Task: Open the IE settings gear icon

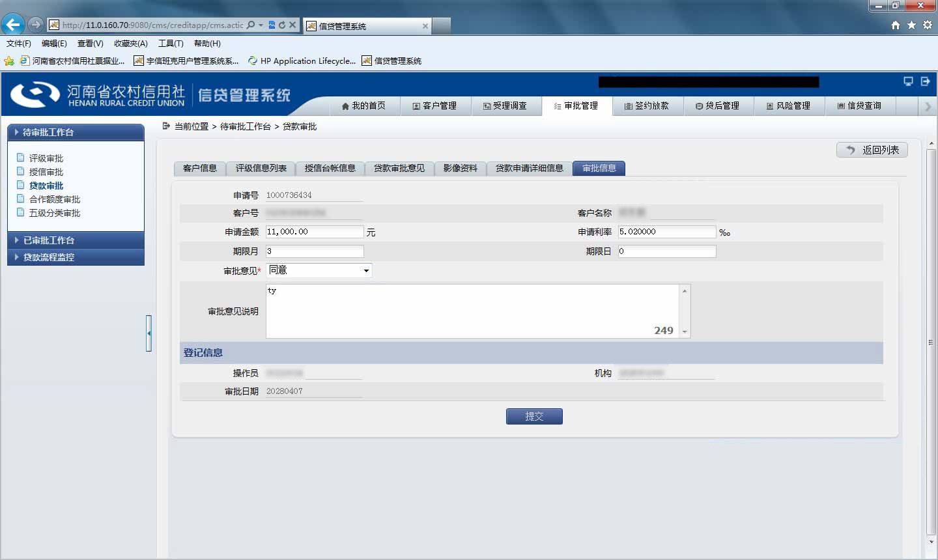Action: 927,25
